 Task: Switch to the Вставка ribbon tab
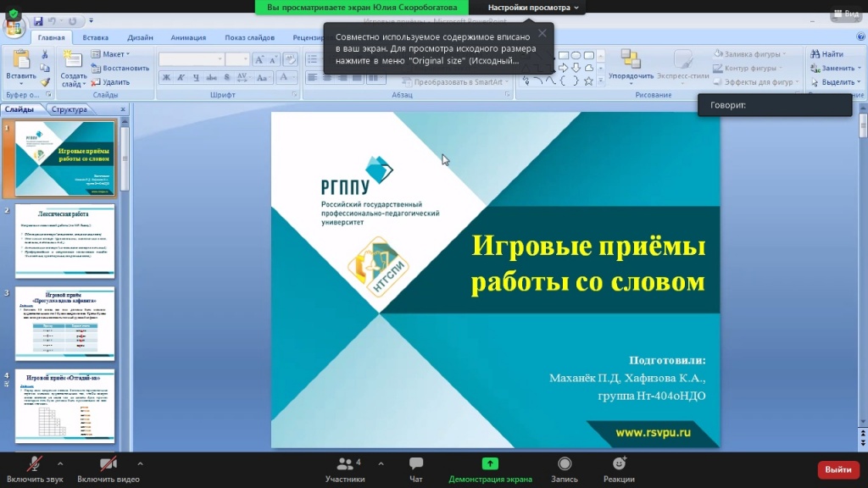click(95, 37)
